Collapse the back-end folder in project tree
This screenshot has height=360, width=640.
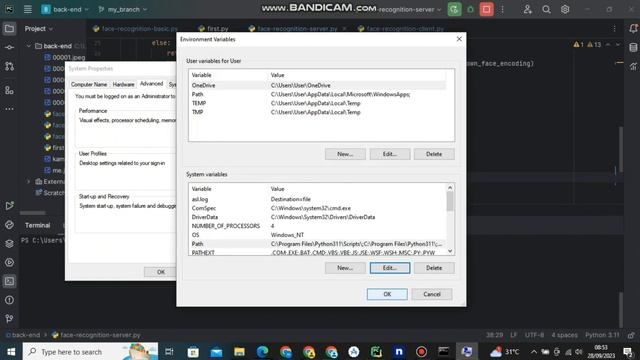point(29,46)
